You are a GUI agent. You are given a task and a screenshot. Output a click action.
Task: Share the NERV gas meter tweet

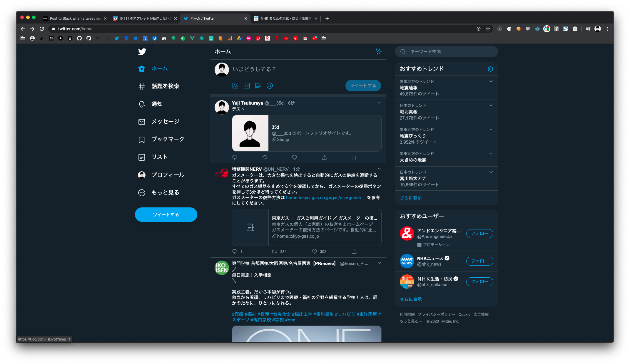coord(354,251)
